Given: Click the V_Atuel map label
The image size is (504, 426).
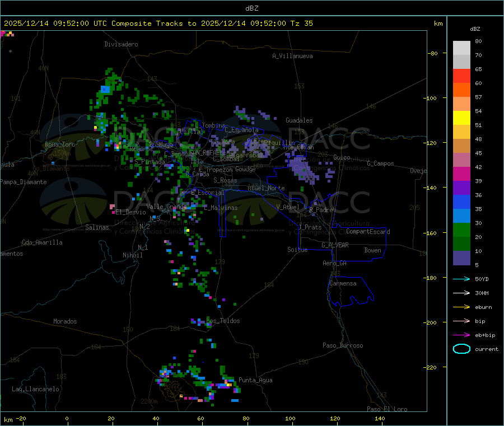Looking at the screenshot, I should tap(288, 207).
